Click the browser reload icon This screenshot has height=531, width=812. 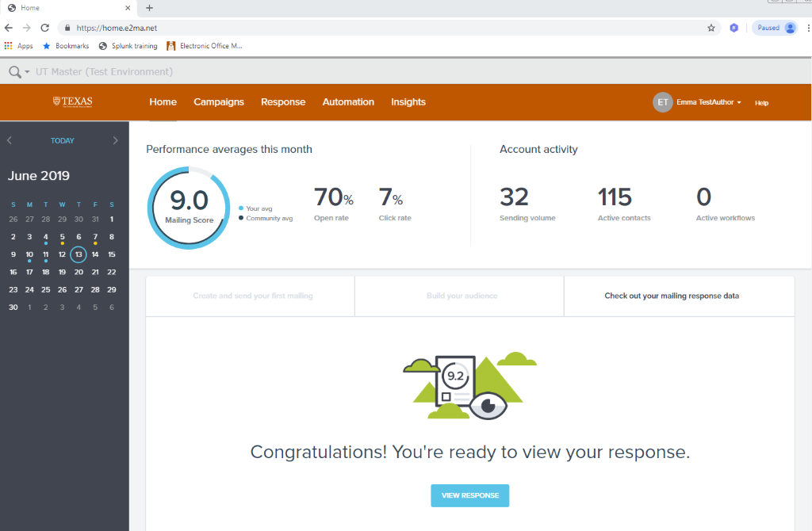tap(45, 28)
